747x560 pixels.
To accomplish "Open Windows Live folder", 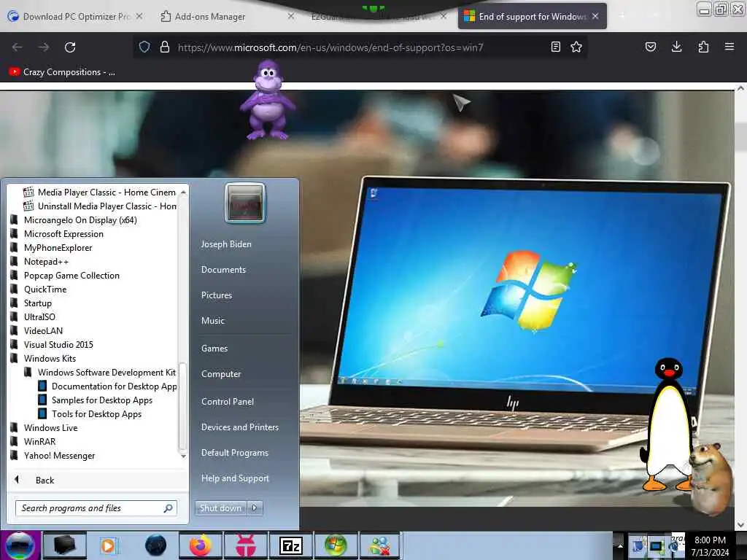I will (44, 427).
